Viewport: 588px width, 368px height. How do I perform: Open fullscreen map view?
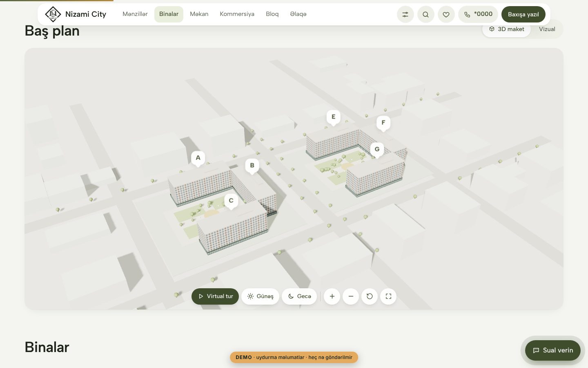click(x=388, y=296)
